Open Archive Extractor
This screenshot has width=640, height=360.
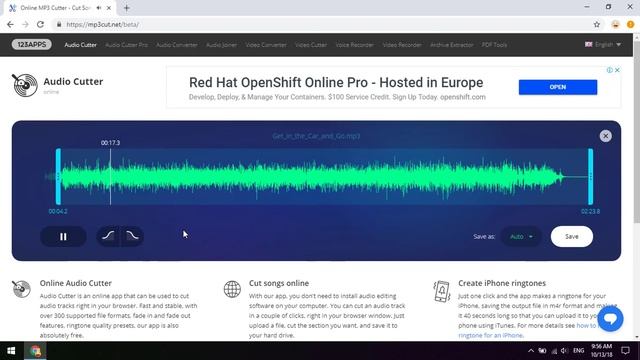[x=451, y=45]
